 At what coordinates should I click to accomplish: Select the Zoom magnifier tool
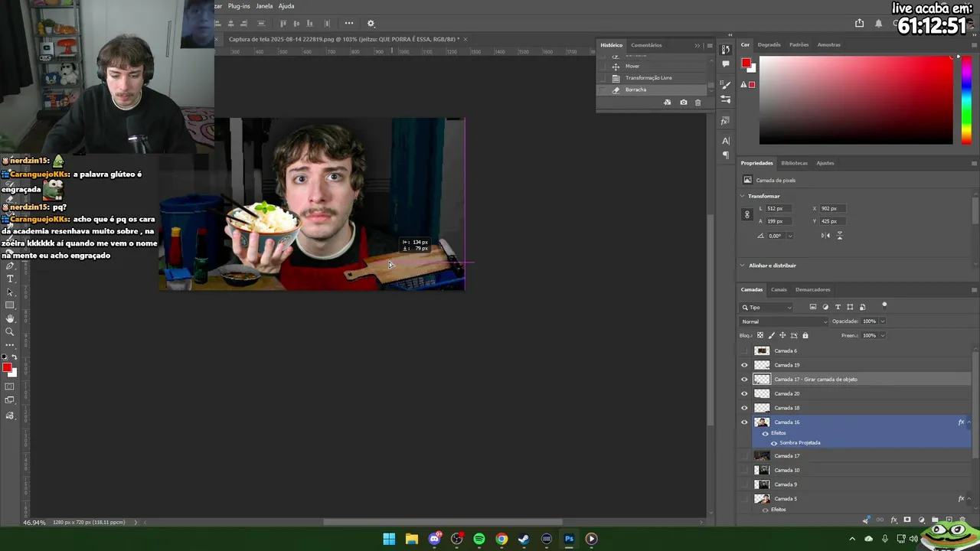coord(10,331)
